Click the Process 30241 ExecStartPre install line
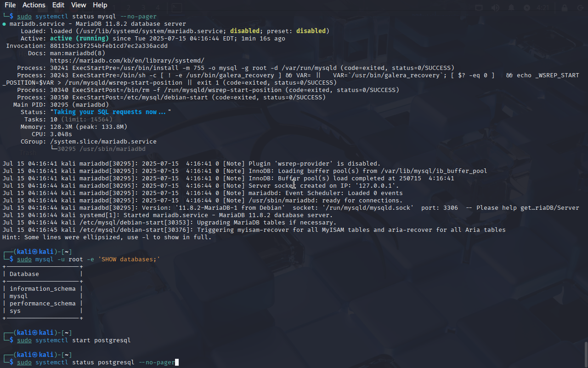The width and height of the screenshot is (588, 368). coord(236,68)
